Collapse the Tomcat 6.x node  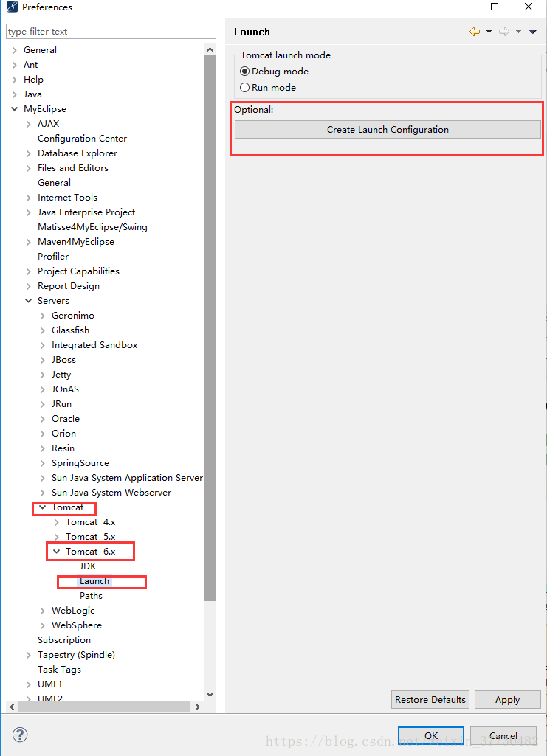coord(56,552)
